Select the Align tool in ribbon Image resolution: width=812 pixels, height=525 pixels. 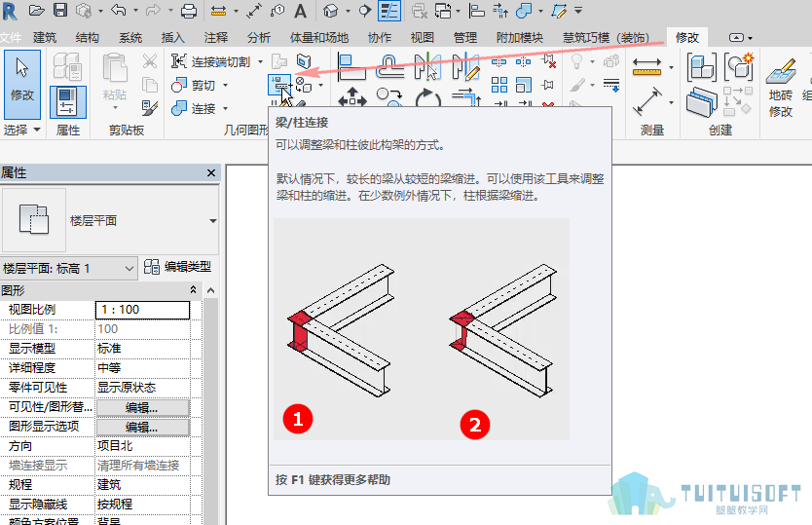click(351, 67)
